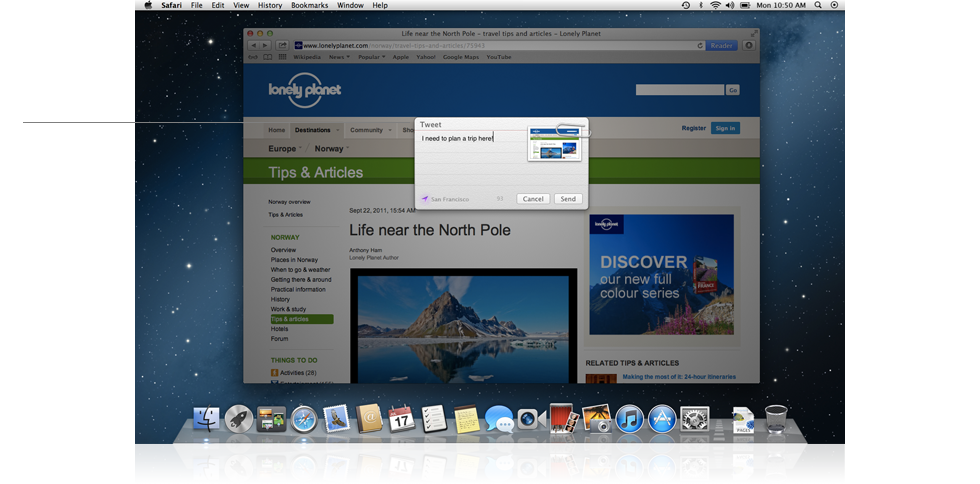
Task: Launch iTunes from the Dock
Action: click(629, 419)
